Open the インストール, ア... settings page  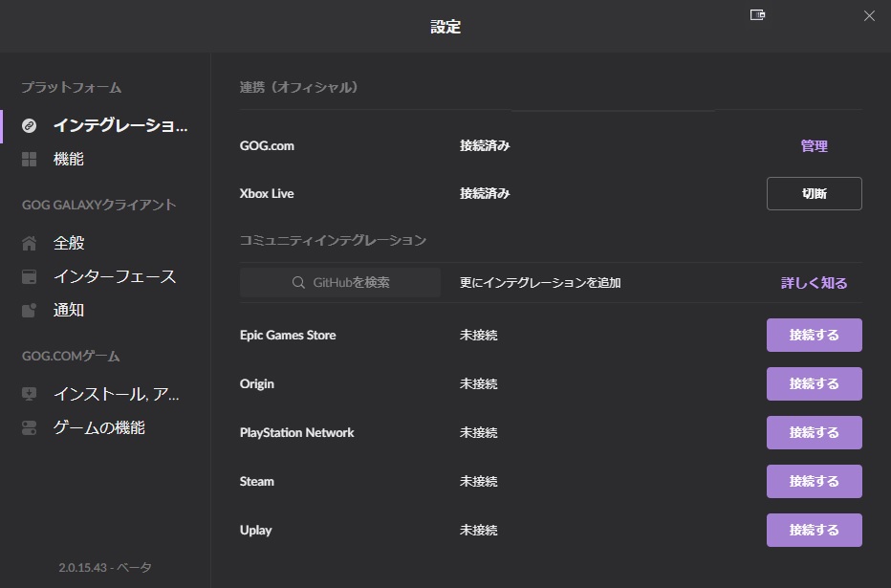(x=105, y=394)
